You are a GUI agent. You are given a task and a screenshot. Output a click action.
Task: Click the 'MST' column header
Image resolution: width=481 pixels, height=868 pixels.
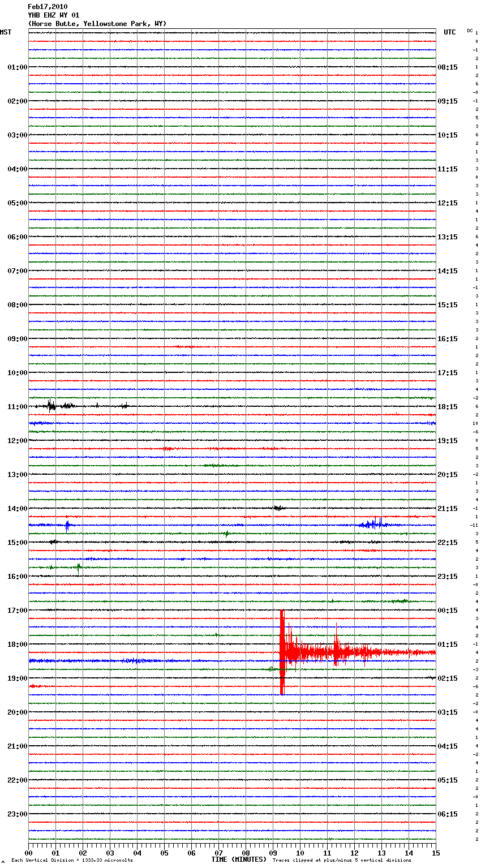pyautogui.click(x=6, y=32)
